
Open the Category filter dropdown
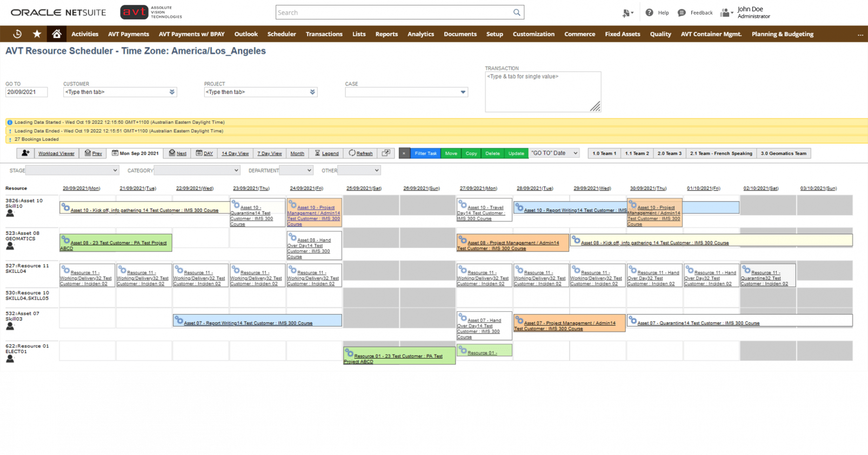[197, 170]
